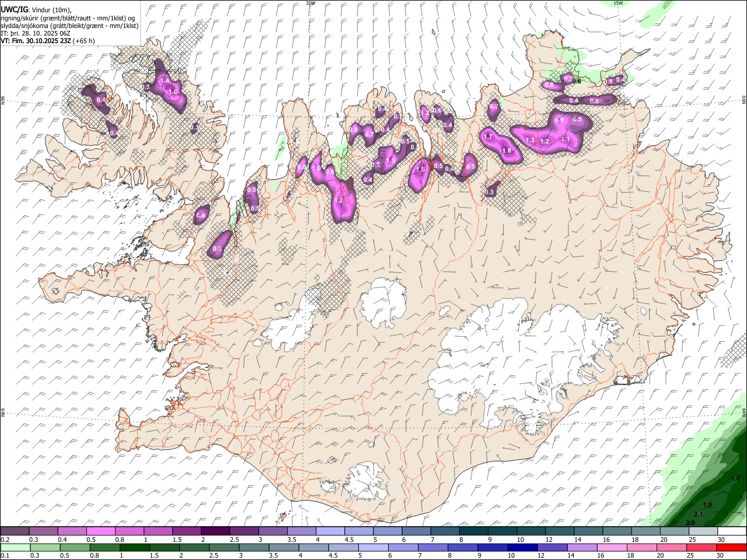
Task: Click the '(+65 h)' forecast offset
Action: pos(84,41)
